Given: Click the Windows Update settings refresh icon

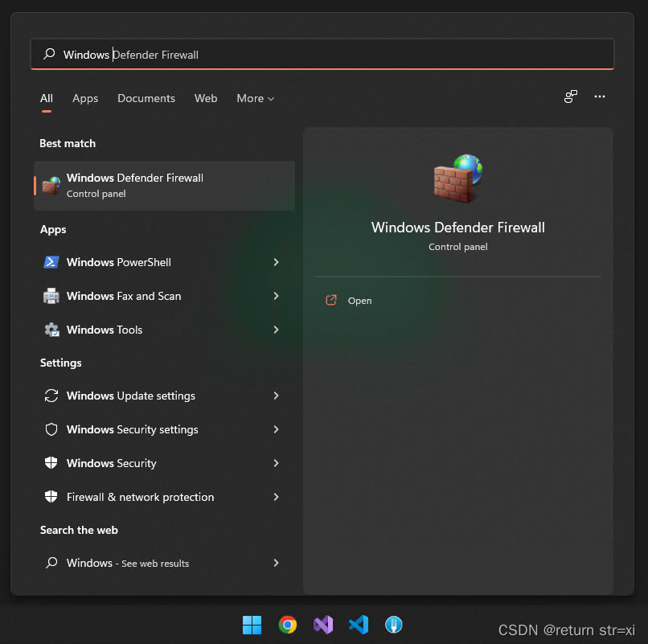Looking at the screenshot, I should pyautogui.click(x=51, y=396).
